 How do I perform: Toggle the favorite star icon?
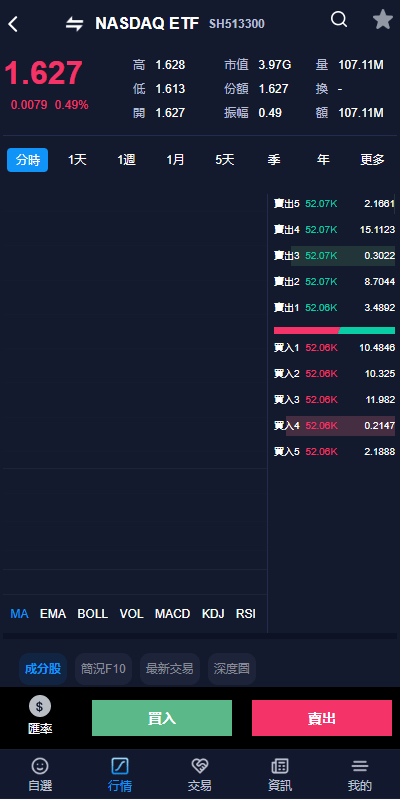tap(383, 20)
